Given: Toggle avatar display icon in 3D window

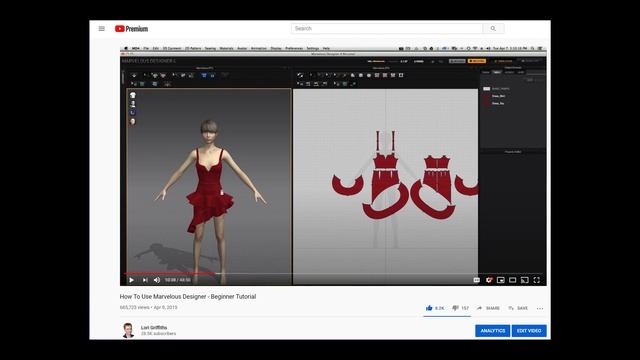Looking at the screenshot, I should (x=133, y=104).
